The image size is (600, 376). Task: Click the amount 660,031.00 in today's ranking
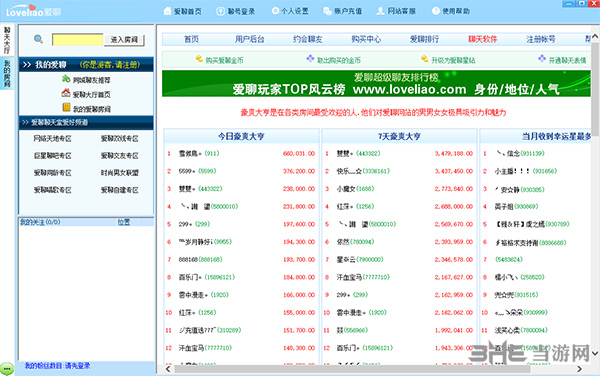[299, 153]
